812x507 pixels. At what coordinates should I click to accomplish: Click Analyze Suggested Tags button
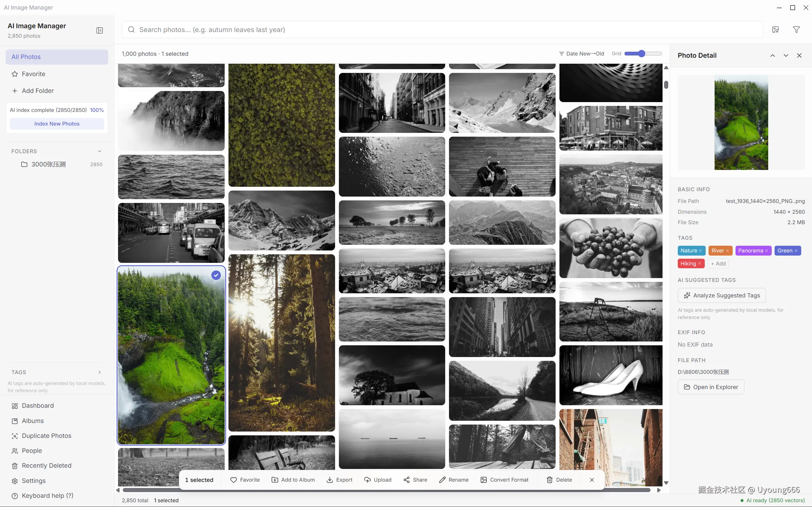[722, 296]
